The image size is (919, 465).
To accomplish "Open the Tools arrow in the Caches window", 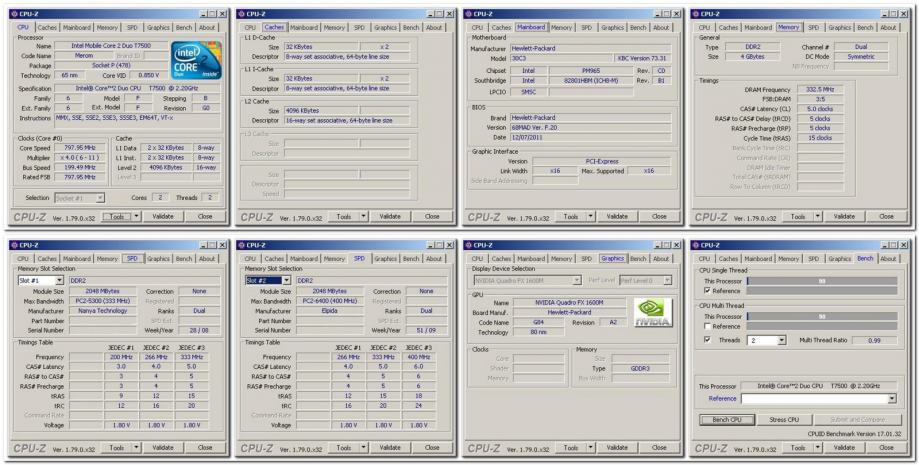I will 363,216.
